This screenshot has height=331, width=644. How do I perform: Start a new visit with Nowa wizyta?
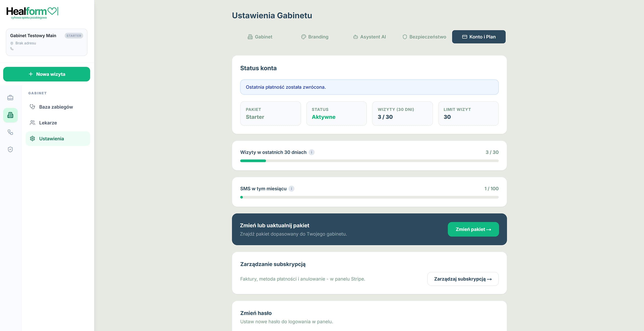coord(47,74)
